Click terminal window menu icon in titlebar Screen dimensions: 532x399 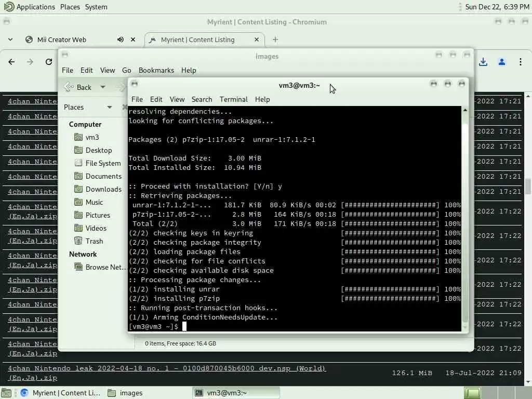click(135, 84)
